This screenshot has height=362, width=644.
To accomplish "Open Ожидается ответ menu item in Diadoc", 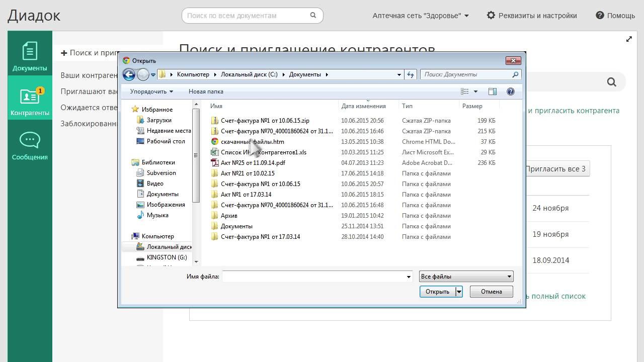I will 89,108.
